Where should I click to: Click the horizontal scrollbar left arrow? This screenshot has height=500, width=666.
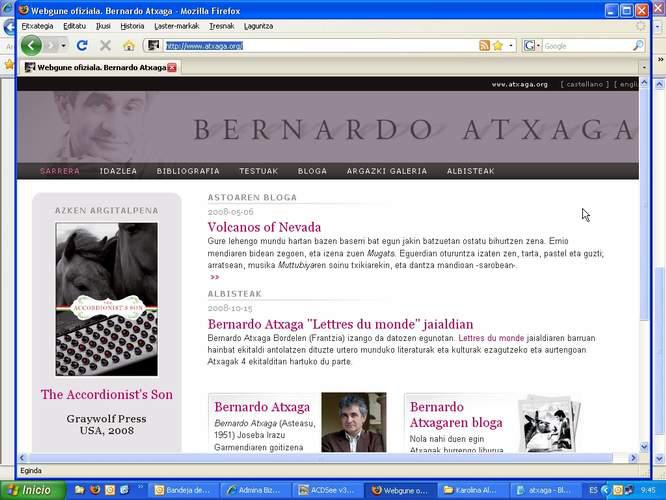22,458
